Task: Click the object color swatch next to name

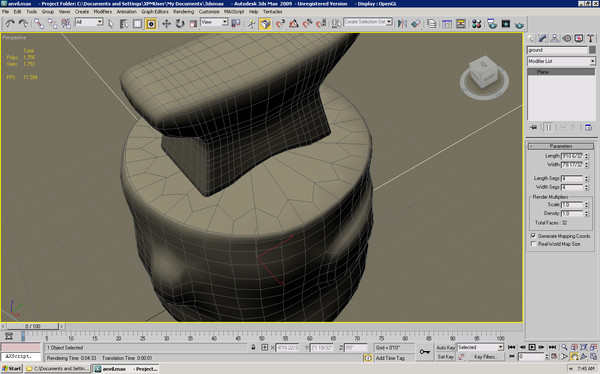Action: pyautogui.click(x=592, y=50)
